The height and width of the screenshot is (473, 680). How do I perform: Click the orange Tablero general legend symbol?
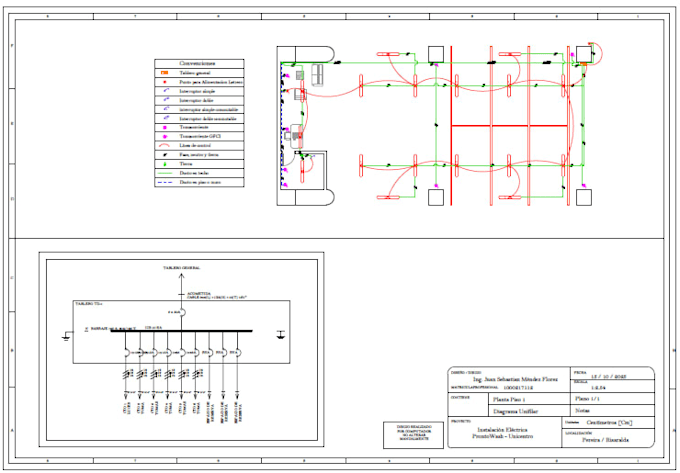(164, 73)
